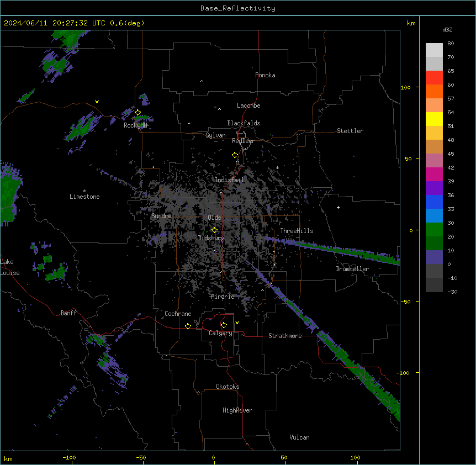The height and width of the screenshot is (465, 476).
Task: Select the blue 33-36 dBZ legend band
Action: [x=434, y=202]
